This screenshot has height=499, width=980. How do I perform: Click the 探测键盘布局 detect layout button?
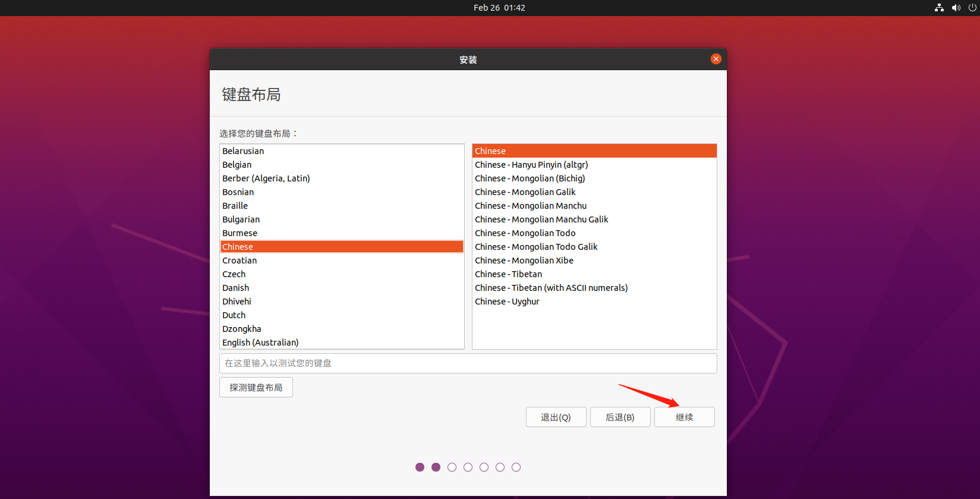click(256, 387)
